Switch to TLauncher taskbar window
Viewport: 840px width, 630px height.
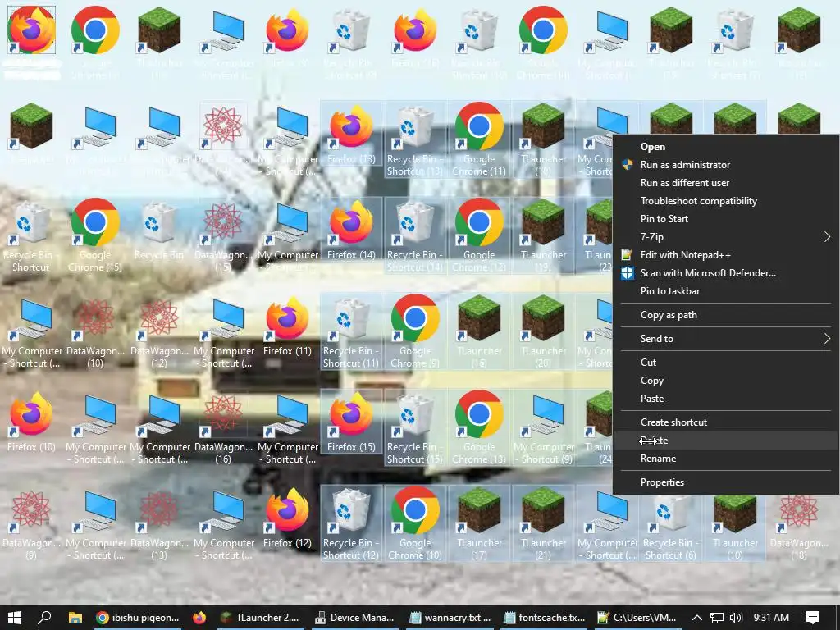click(260, 618)
